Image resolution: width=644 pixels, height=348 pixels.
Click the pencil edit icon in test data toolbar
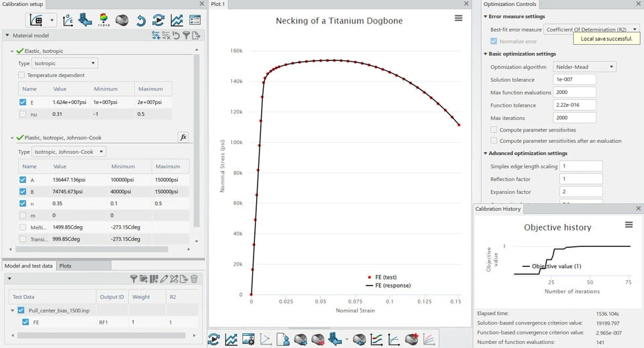pyautogui.click(x=164, y=279)
